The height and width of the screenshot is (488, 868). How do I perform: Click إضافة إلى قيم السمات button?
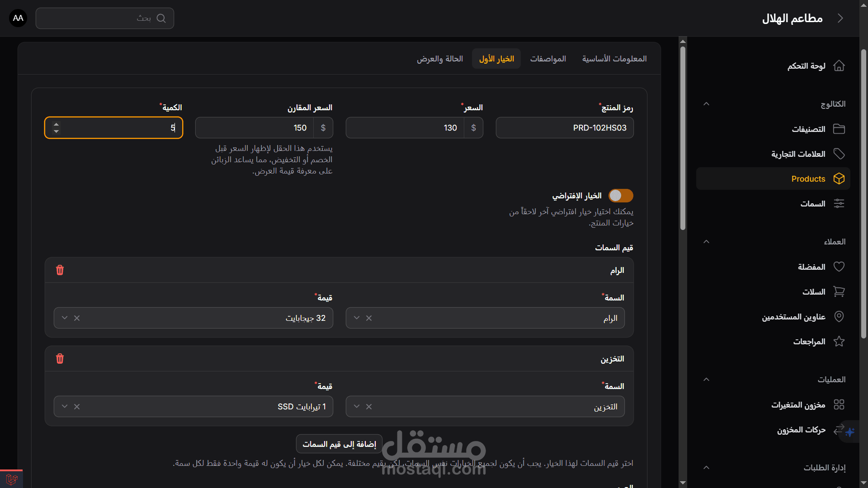point(339,444)
